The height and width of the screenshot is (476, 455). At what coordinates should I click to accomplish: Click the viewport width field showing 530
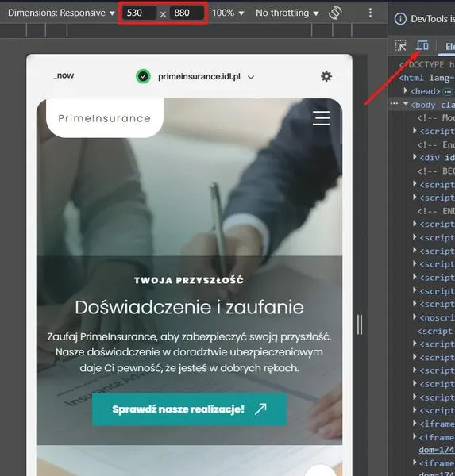click(x=139, y=13)
